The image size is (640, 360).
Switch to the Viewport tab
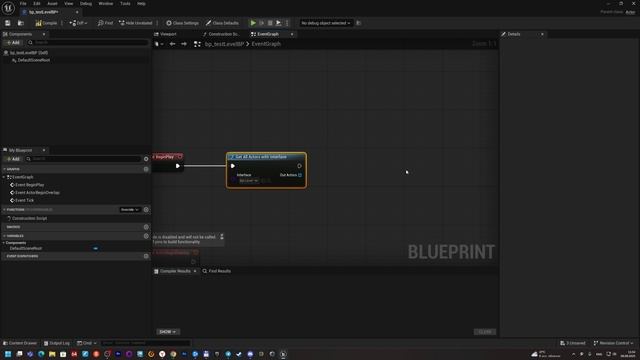tap(168, 34)
